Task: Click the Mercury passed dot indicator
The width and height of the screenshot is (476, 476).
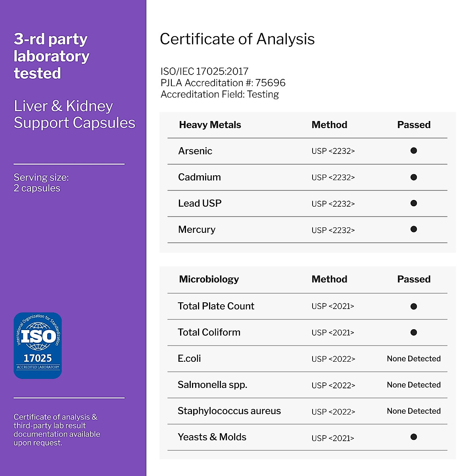Action: (414, 229)
